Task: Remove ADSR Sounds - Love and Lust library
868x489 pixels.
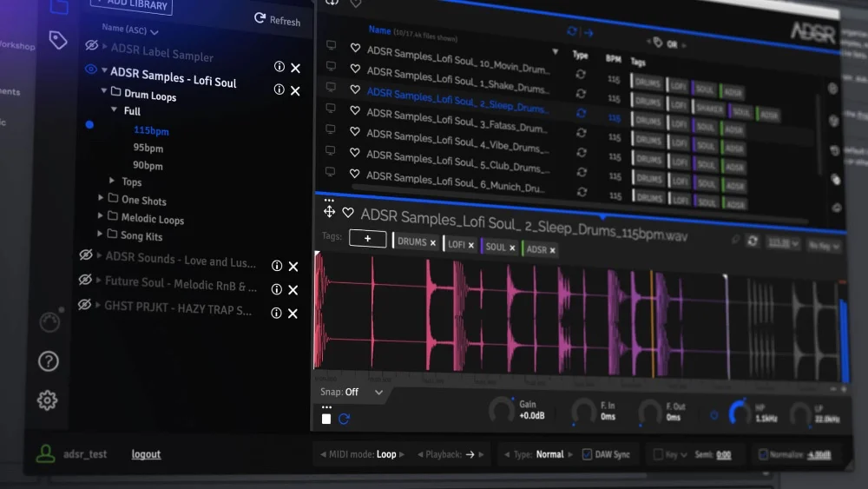Action: click(293, 267)
